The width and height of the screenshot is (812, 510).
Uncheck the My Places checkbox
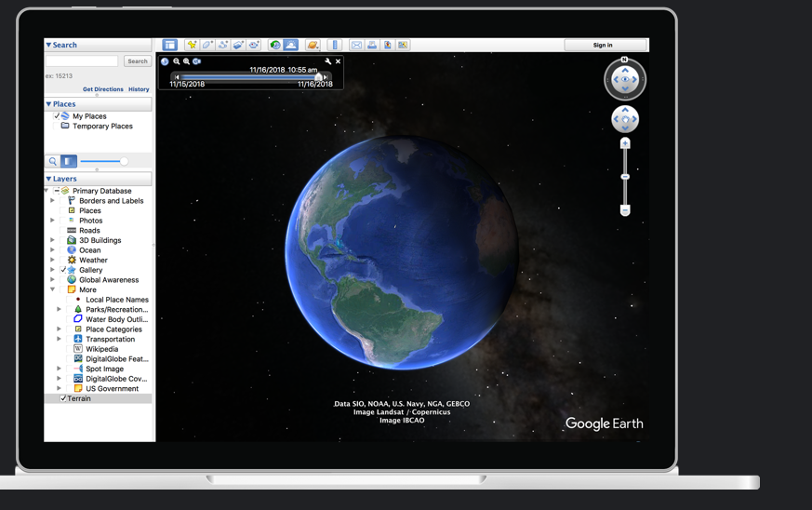click(x=57, y=116)
